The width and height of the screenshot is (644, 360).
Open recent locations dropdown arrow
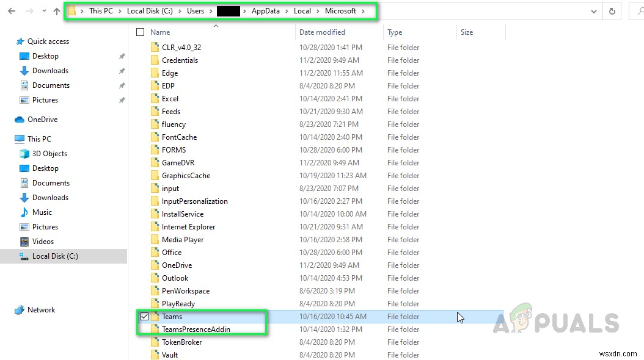tap(44, 11)
